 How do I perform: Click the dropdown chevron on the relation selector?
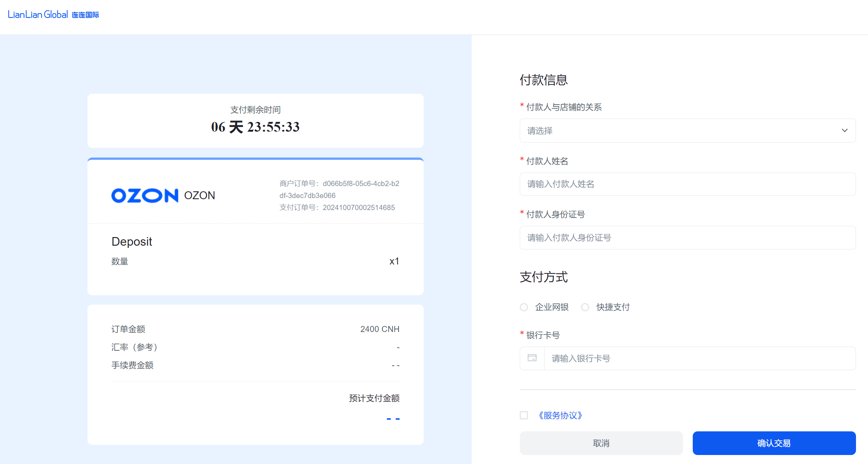point(844,131)
